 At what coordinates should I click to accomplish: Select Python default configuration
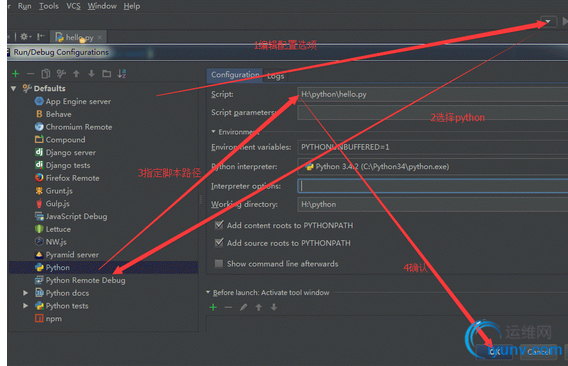coord(103,267)
